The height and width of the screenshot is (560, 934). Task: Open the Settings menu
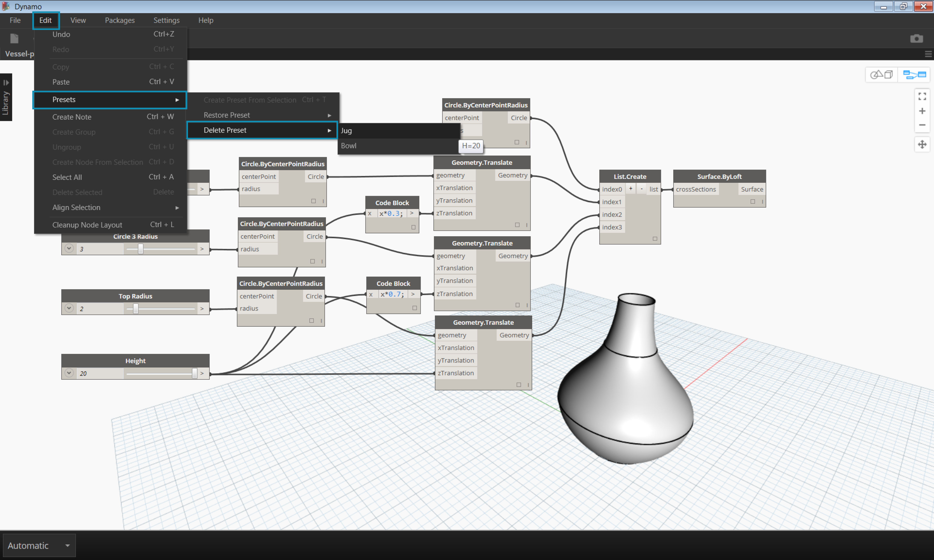(x=167, y=20)
